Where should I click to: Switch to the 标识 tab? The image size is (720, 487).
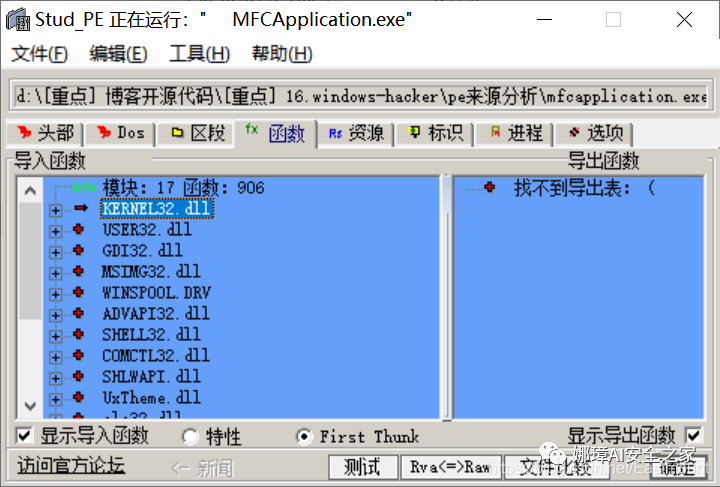point(435,134)
